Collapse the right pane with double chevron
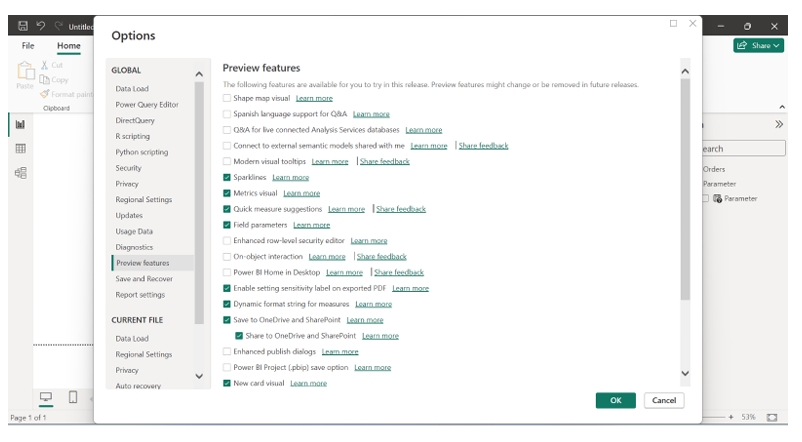The width and height of the screenshot is (802, 442). tap(779, 124)
